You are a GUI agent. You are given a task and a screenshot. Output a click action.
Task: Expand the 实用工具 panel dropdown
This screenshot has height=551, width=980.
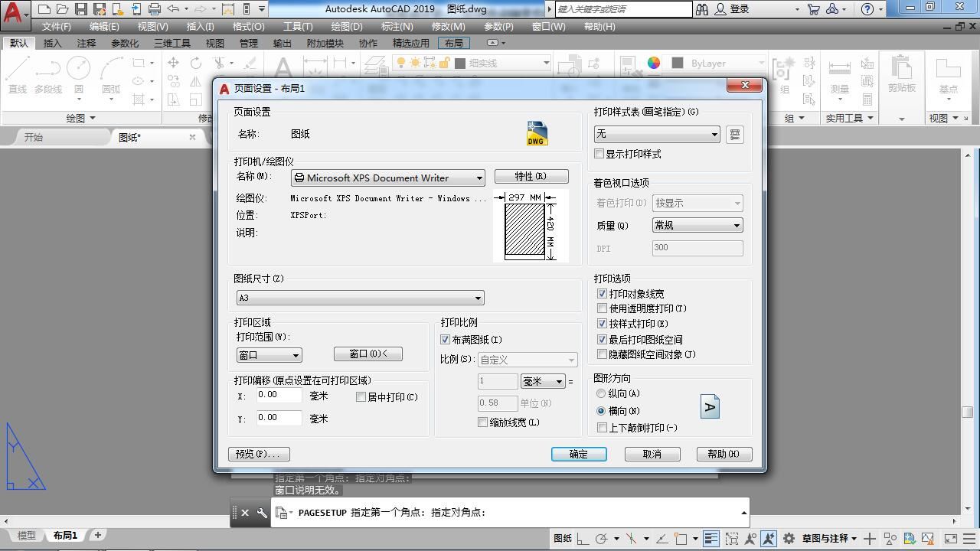[849, 118]
